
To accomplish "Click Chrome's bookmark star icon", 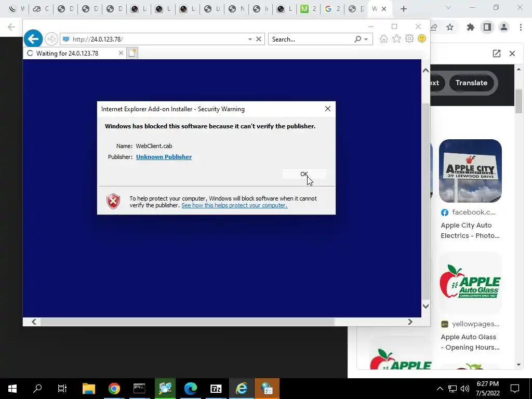I will click(450, 27).
